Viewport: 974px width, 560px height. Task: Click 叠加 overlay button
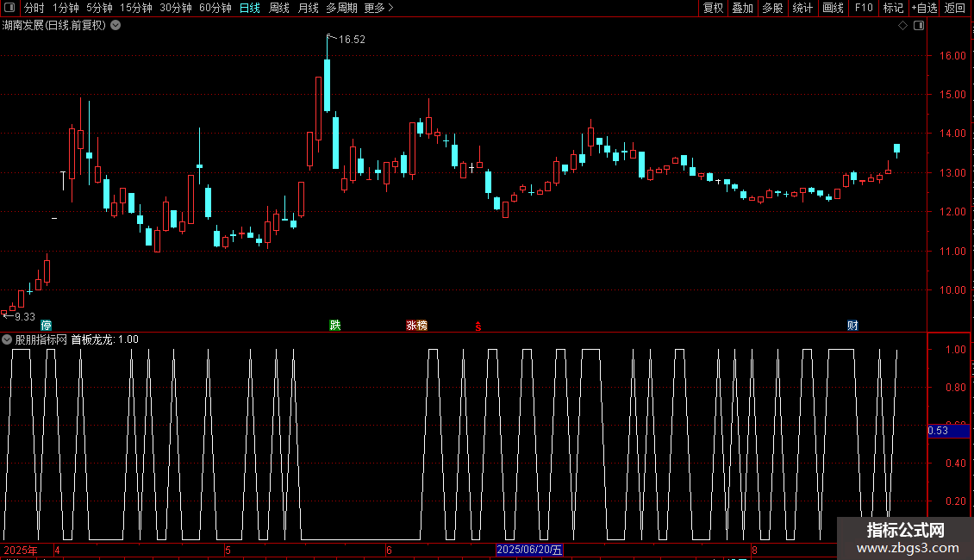point(742,8)
